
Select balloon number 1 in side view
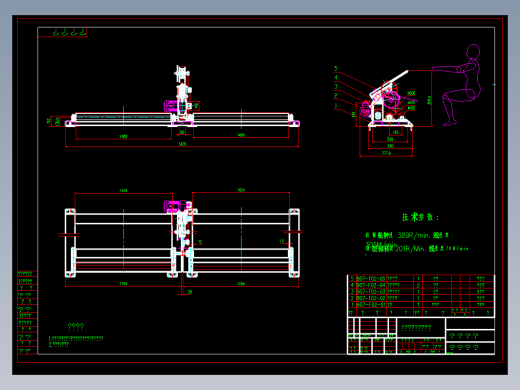(336, 106)
